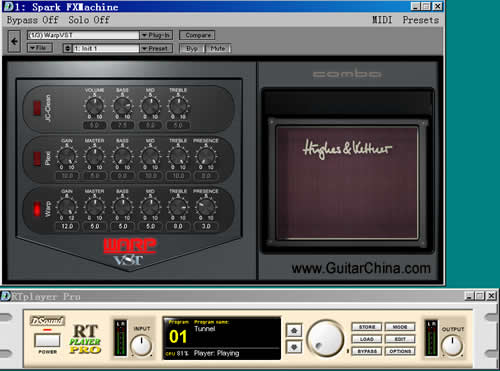This screenshot has width=500, height=371.
Task: Click the WARP VST logo
Action: tap(129, 252)
